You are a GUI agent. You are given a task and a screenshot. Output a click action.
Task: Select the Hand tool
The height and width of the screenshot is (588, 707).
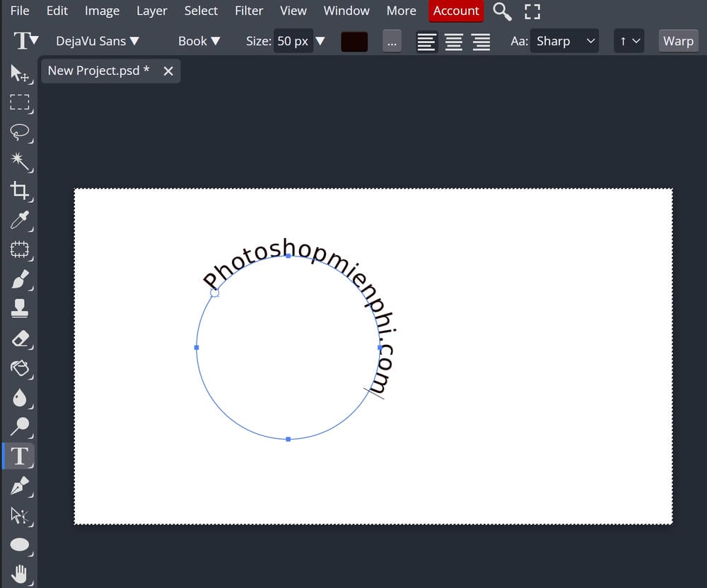[19, 574]
